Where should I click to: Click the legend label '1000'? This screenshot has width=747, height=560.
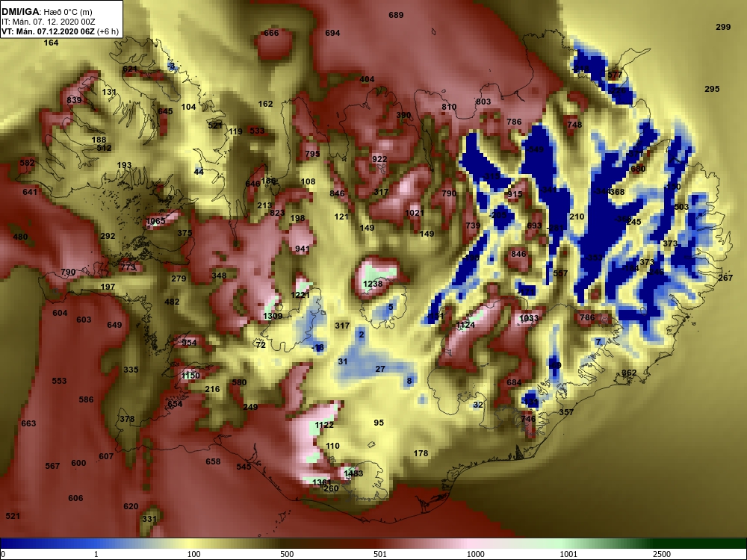(475, 554)
